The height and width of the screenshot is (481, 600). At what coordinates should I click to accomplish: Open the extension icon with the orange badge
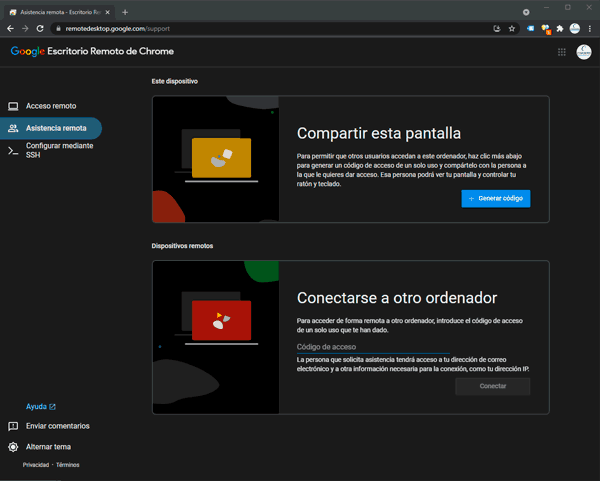pyautogui.click(x=546, y=29)
